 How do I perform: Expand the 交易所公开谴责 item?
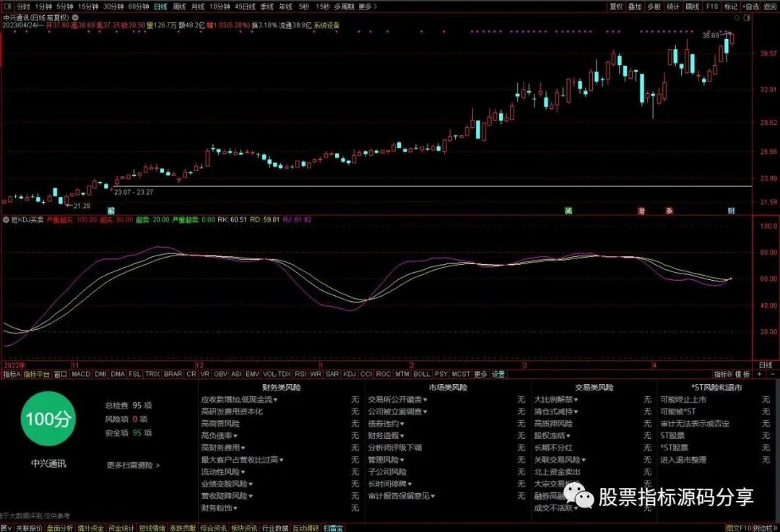point(397,399)
